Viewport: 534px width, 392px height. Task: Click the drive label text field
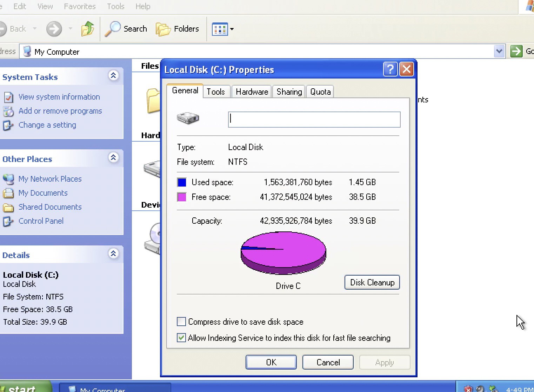click(x=314, y=120)
